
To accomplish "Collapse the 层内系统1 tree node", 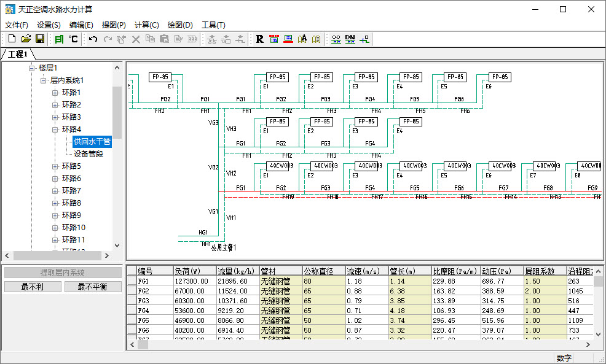I will coord(43,80).
